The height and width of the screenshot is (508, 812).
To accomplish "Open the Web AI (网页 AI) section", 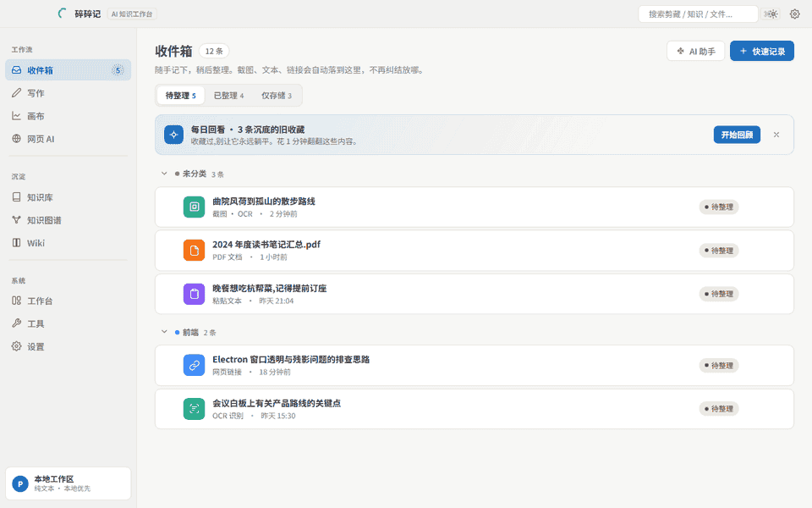I will (68, 139).
